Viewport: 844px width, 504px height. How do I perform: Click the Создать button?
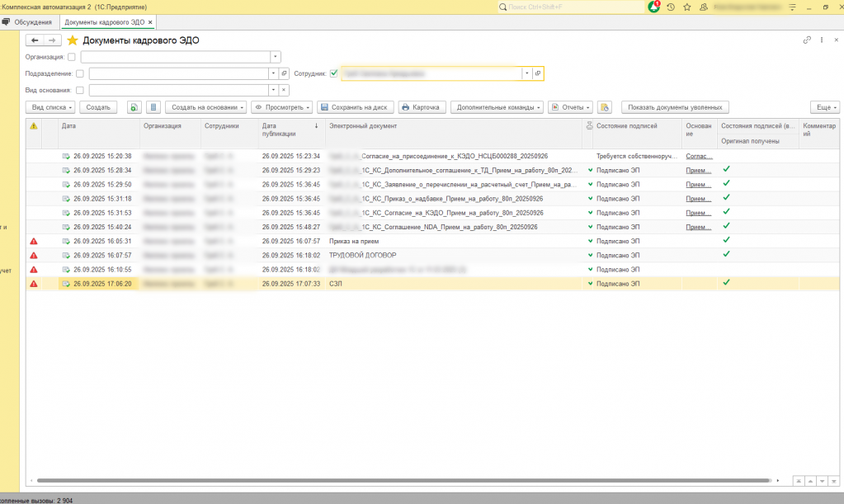tap(98, 107)
